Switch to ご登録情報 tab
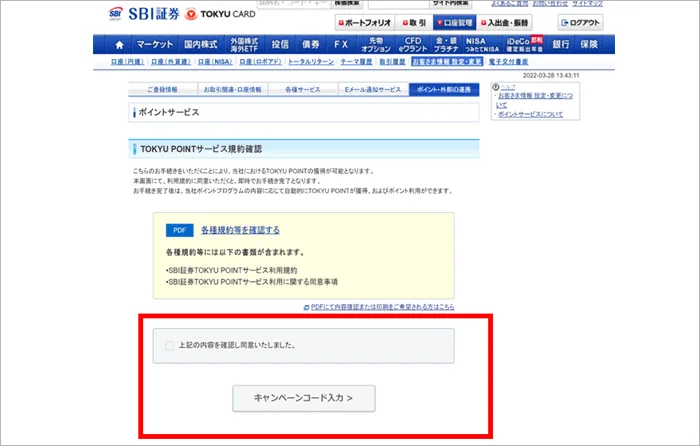The width and height of the screenshot is (700, 446). [x=162, y=89]
